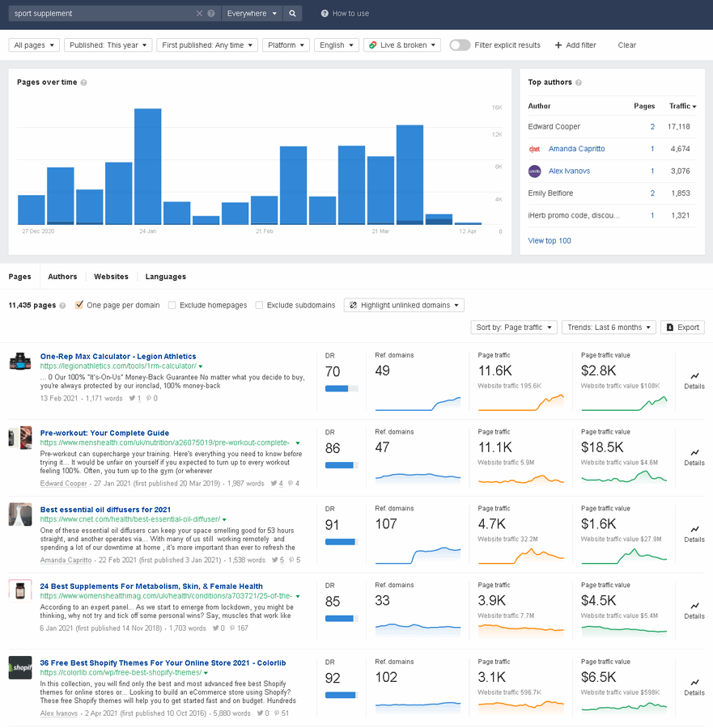Screen dimensions: 713x728
Task: Click help icon beside Top authors
Action: coord(579,83)
